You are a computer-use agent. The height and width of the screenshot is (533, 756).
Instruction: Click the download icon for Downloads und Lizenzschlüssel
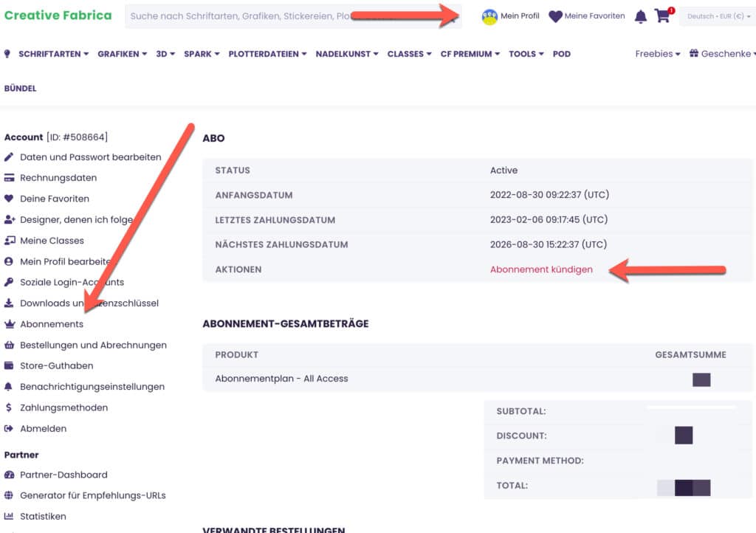[x=9, y=303]
